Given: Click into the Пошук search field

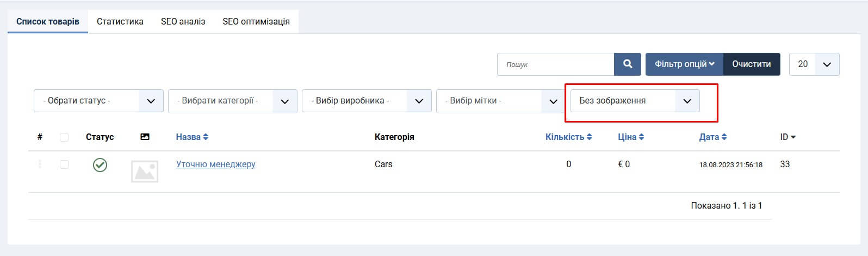Looking at the screenshot, I should click(555, 64).
